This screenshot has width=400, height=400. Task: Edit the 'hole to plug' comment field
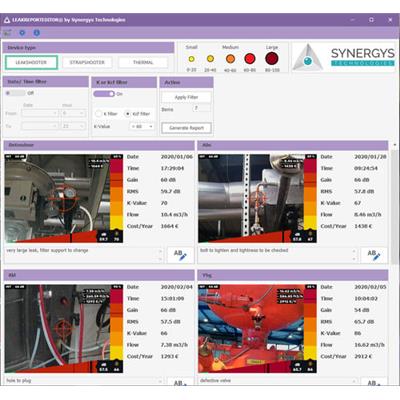pos(84,381)
